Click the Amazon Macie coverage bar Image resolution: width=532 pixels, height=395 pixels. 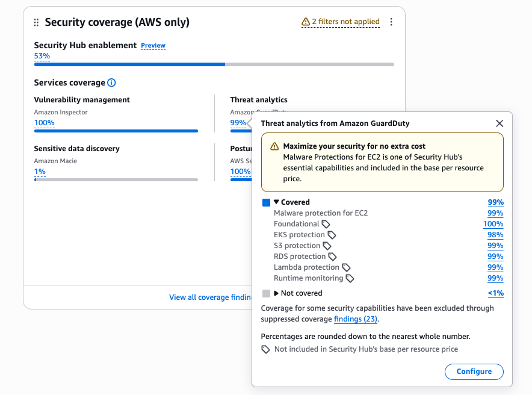click(116, 180)
